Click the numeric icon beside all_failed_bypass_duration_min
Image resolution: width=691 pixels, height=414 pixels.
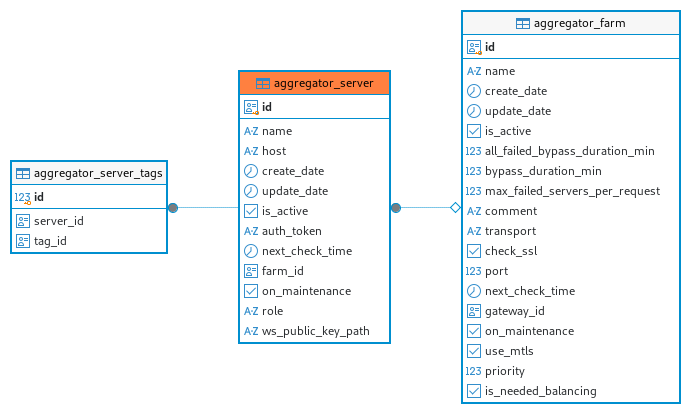pyautogui.click(x=473, y=151)
